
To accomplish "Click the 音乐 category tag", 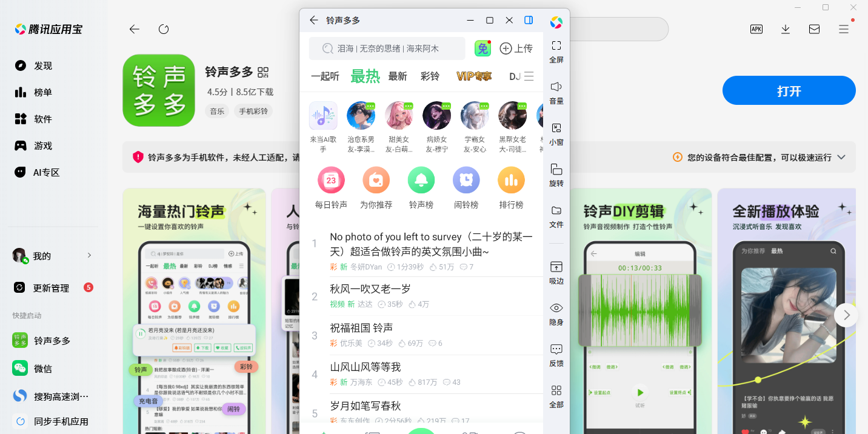I will click(x=217, y=111).
